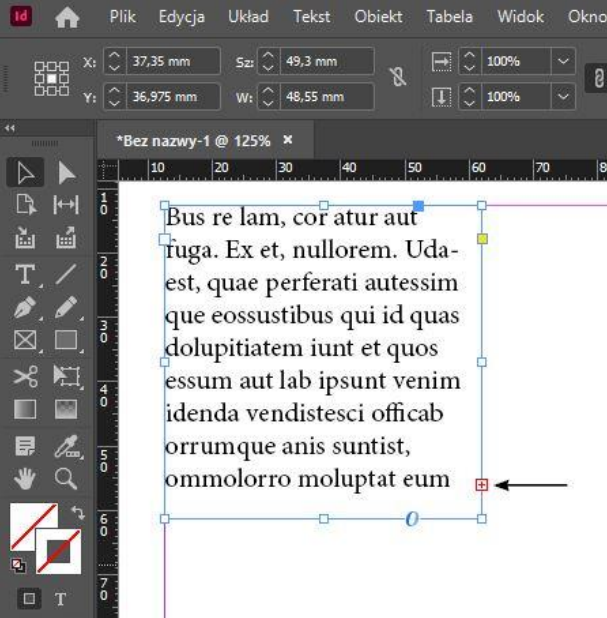The image size is (607, 618).
Task: Click the Sz field showing 49,3 mm
Action: (x=326, y=61)
